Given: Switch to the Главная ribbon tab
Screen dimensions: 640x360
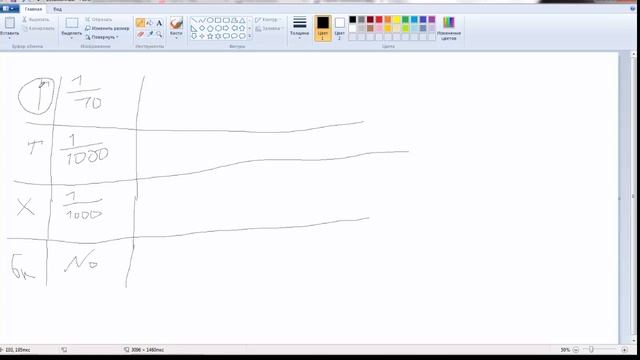Looking at the screenshot, I should 33,9.
